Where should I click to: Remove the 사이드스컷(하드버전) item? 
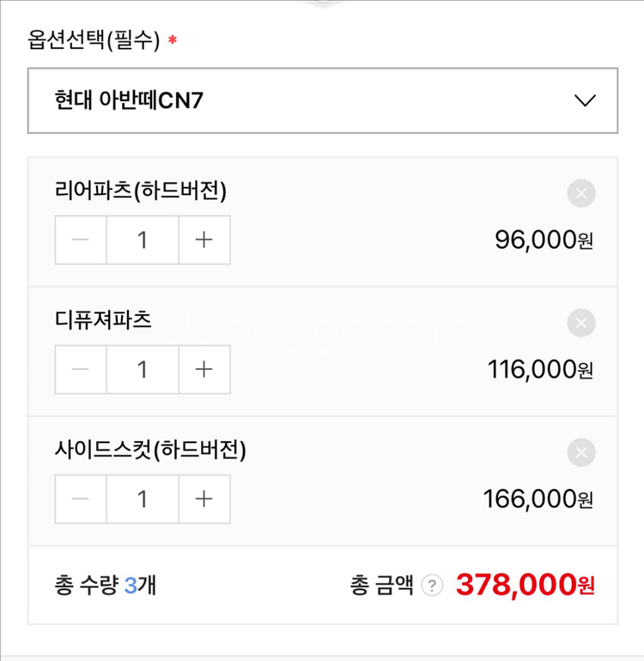click(x=581, y=453)
